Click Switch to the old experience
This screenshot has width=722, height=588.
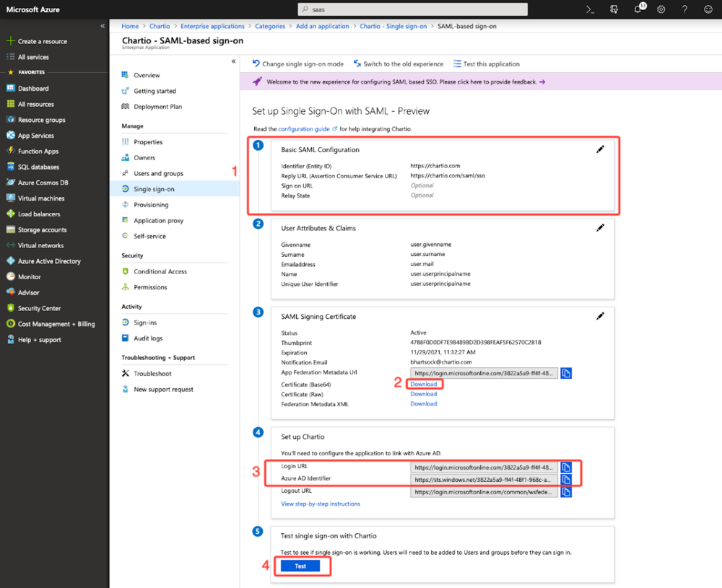point(399,64)
